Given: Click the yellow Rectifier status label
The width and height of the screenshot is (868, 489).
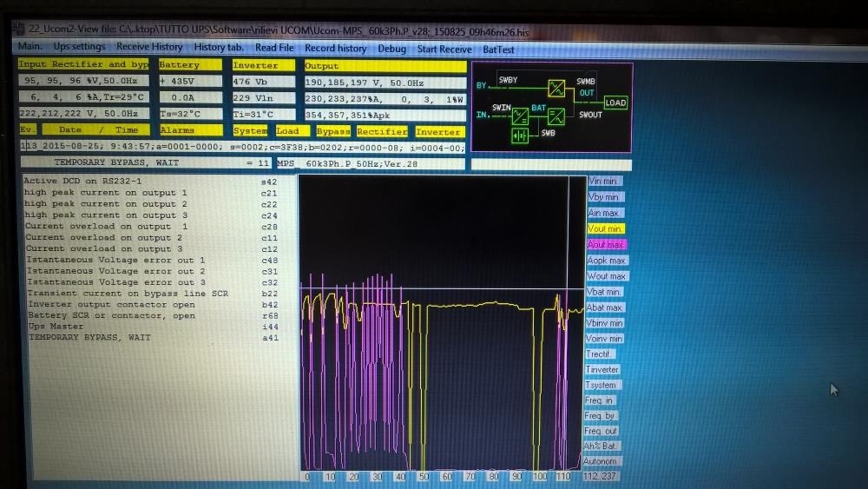Looking at the screenshot, I should point(382,131).
